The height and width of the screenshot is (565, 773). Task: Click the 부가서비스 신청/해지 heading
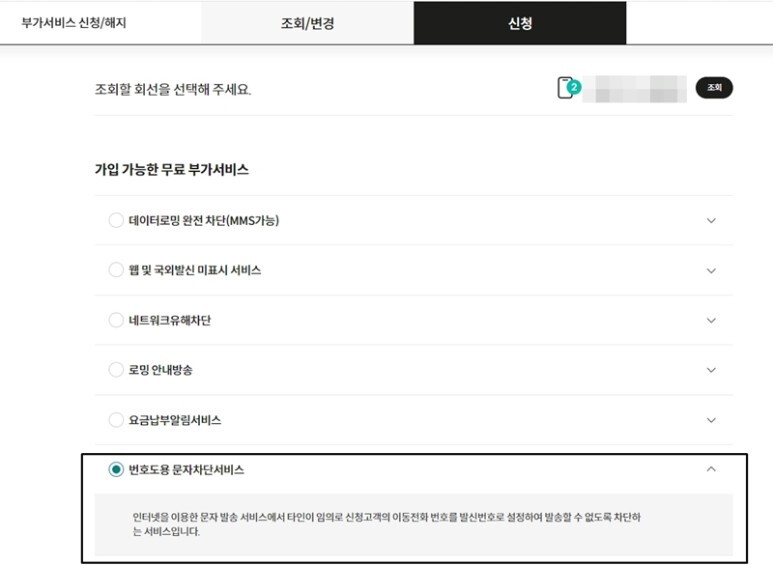pyautogui.click(x=74, y=23)
